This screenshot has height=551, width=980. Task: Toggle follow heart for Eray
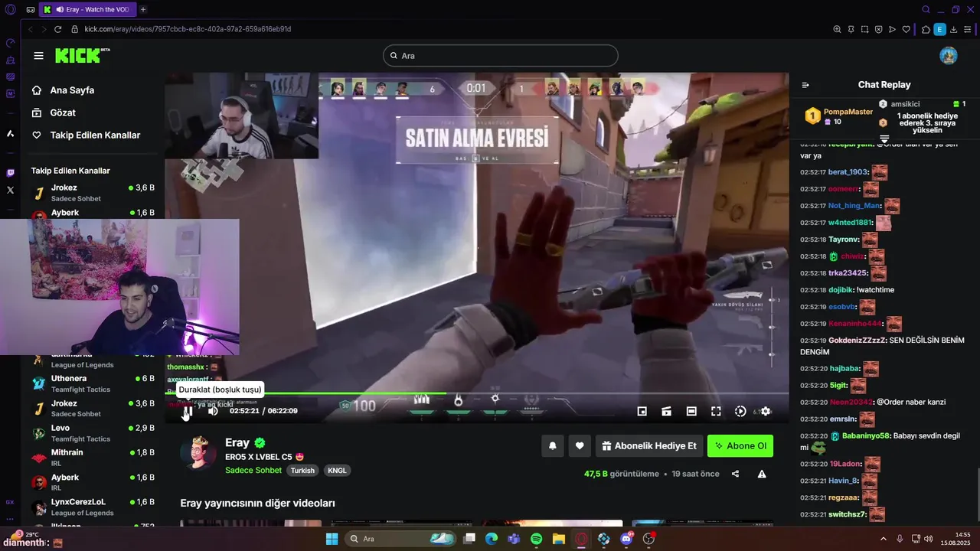580,446
